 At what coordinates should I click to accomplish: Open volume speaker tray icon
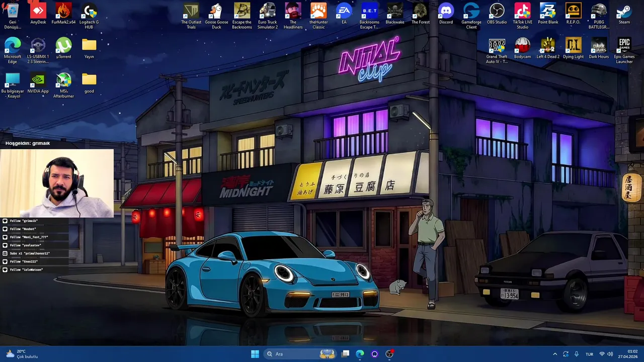pyautogui.click(x=610, y=354)
